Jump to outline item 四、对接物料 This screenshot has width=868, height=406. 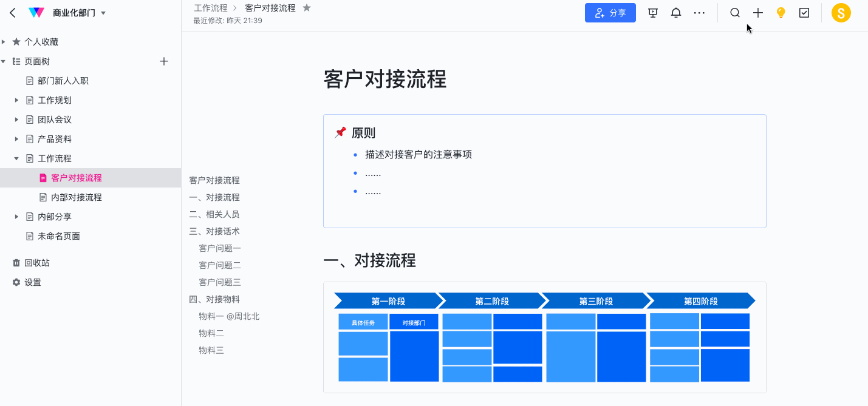(x=214, y=299)
